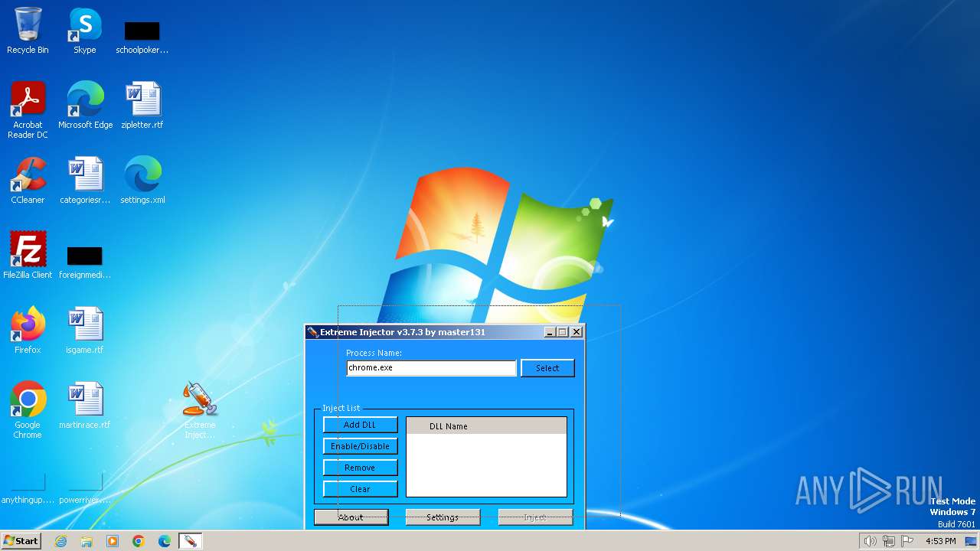
Task: Minimize the Extreme Injector window
Action: point(550,332)
